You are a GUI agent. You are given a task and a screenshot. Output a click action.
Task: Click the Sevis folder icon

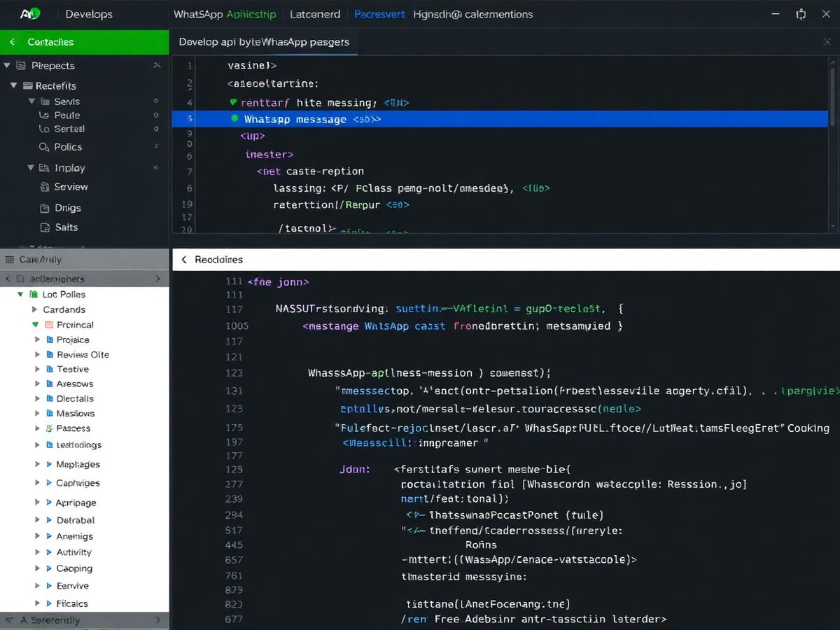tap(45, 101)
